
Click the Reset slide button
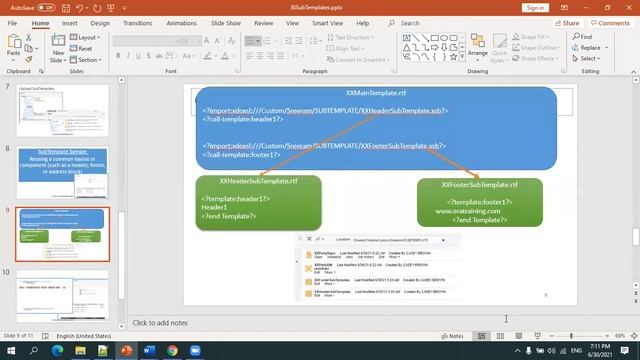tap(81, 49)
